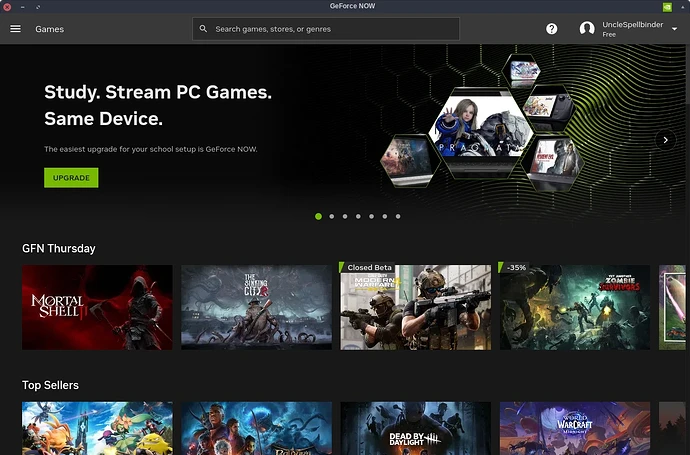This screenshot has width=690, height=455.
Task: Open the colorful creatures top seller tile
Action: point(97,428)
